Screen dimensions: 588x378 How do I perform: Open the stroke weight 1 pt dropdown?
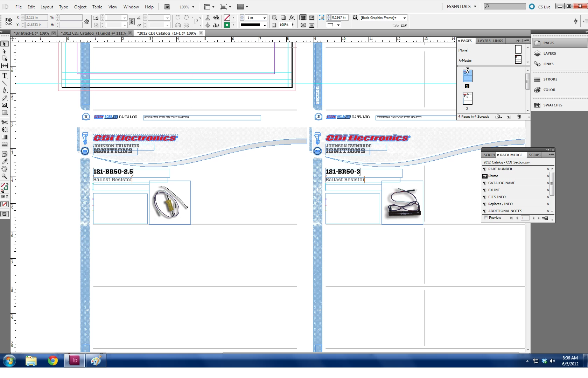pos(265,18)
